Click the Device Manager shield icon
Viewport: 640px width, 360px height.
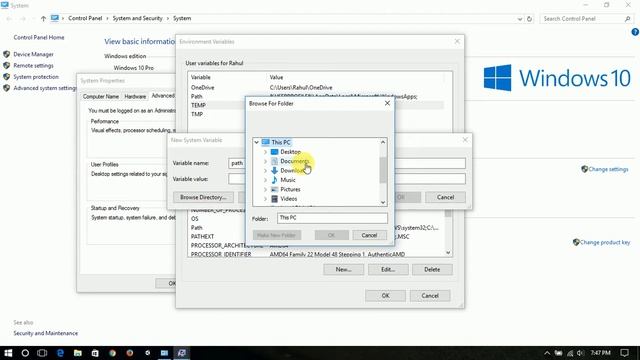7,54
